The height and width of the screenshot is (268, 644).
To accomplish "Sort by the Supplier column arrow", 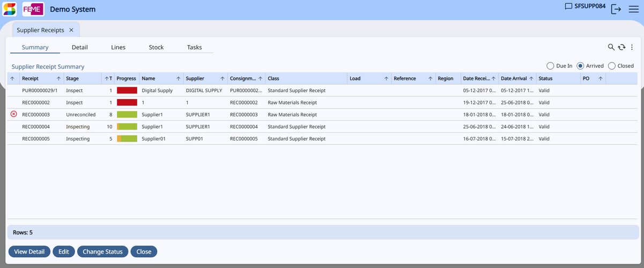I will click(x=223, y=78).
